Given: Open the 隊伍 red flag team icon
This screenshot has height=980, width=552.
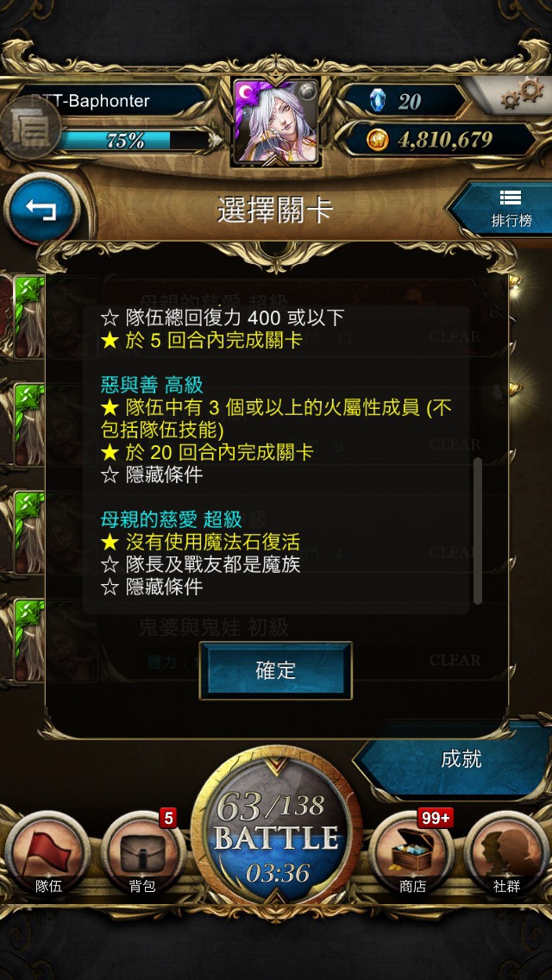Looking at the screenshot, I should point(48,854).
